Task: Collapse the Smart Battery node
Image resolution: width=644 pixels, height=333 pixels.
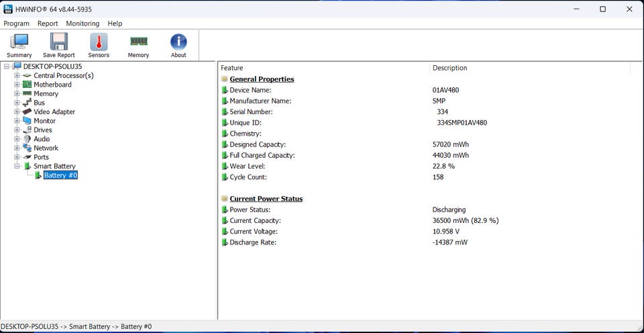Action: click(x=17, y=166)
